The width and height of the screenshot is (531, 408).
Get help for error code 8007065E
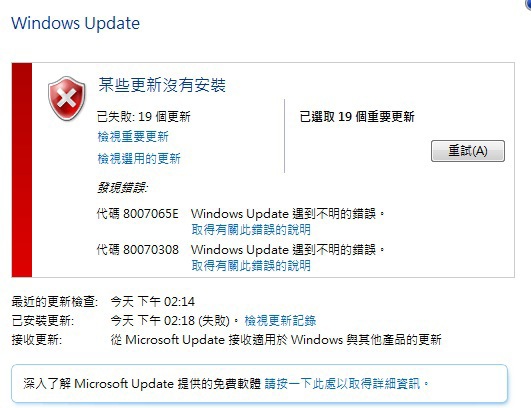pyautogui.click(x=251, y=230)
